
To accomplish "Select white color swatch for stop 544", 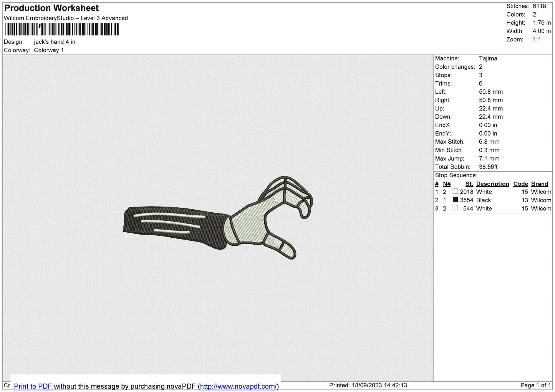I will click(455, 208).
